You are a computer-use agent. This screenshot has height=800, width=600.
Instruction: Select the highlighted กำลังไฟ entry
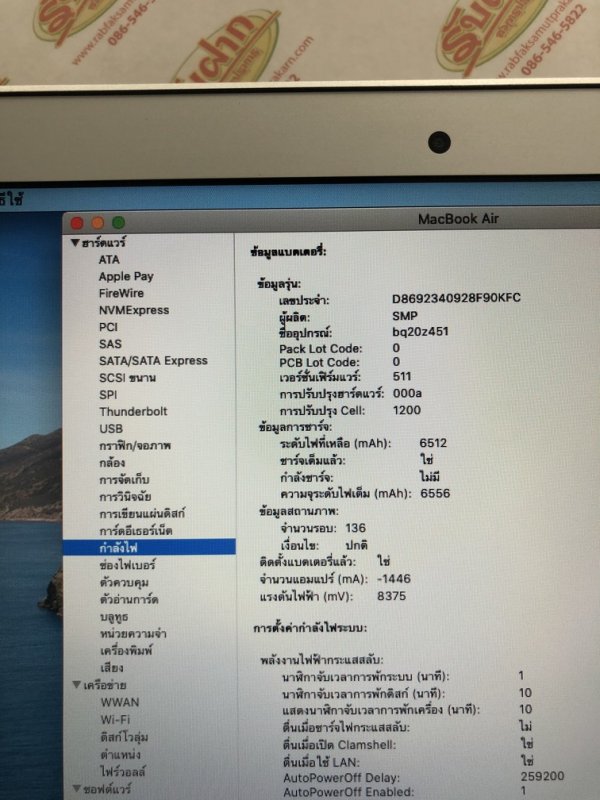click(149, 547)
